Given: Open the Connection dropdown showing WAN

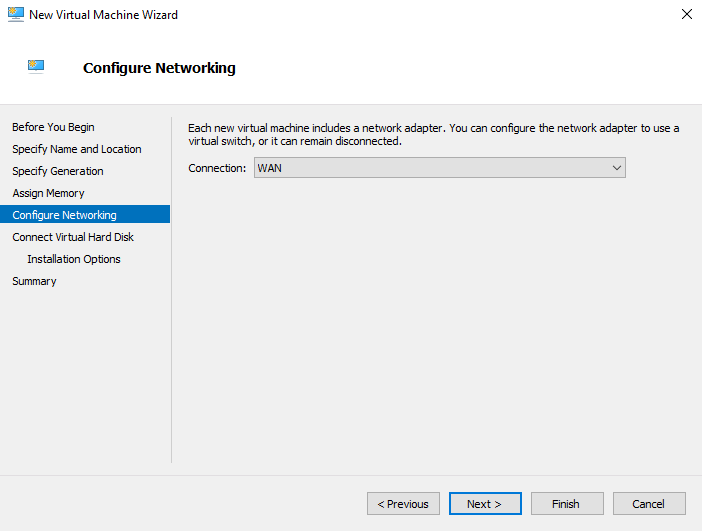Looking at the screenshot, I should (x=440, y=168).
